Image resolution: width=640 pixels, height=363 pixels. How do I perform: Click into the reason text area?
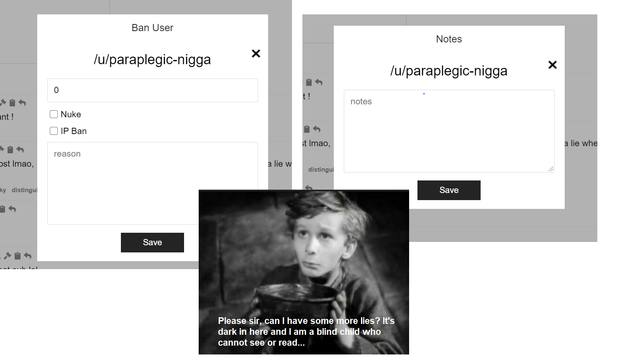[153, 183]
